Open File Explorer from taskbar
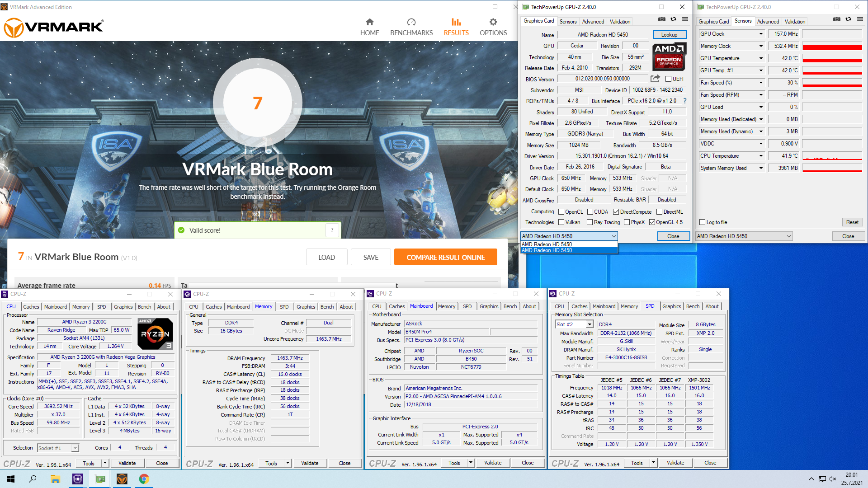The width and height of the screenshot is (868, 488). 55,479
